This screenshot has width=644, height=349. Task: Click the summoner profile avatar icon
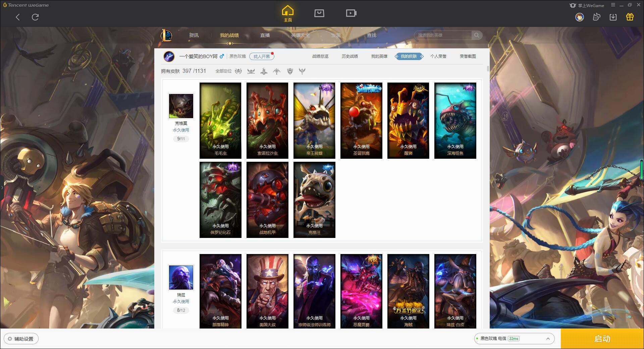tap(169, 56)
